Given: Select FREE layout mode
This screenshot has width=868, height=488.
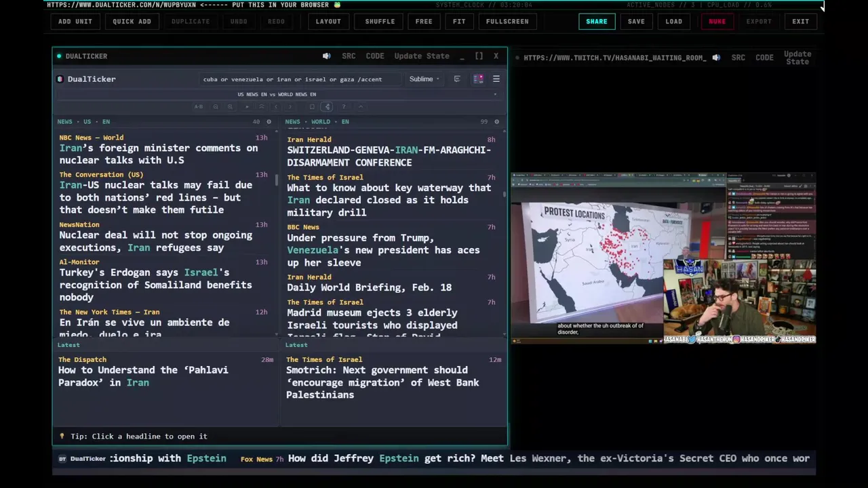Looking at the screenshot, I should tap(424, 21).
